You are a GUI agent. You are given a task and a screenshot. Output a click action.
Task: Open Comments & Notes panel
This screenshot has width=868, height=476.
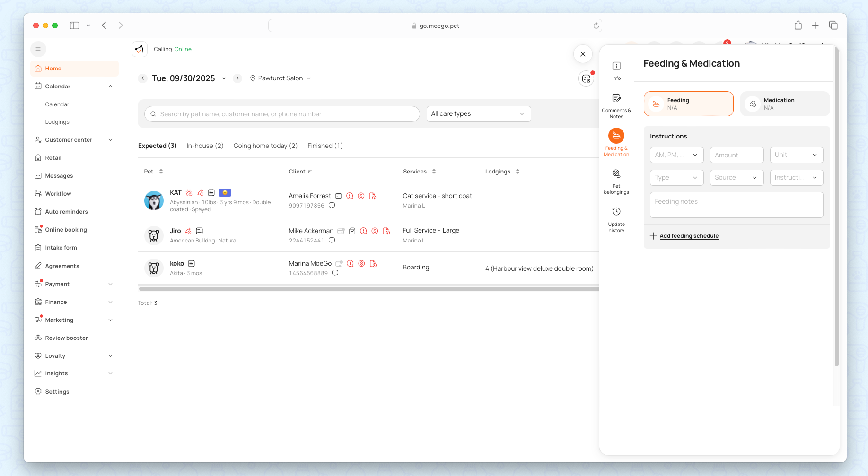(616, 105)
